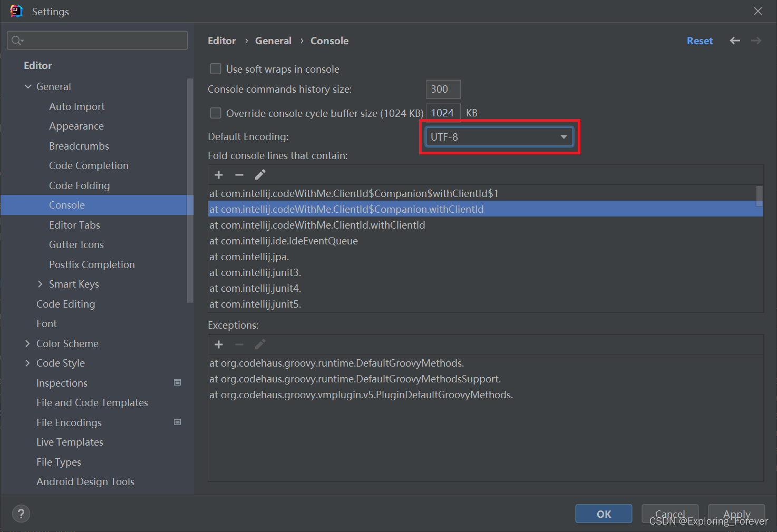Image resolution: width=777 pixels, height=532 pixels.
Task: Open Inspections settings
Action: [62, 383]
